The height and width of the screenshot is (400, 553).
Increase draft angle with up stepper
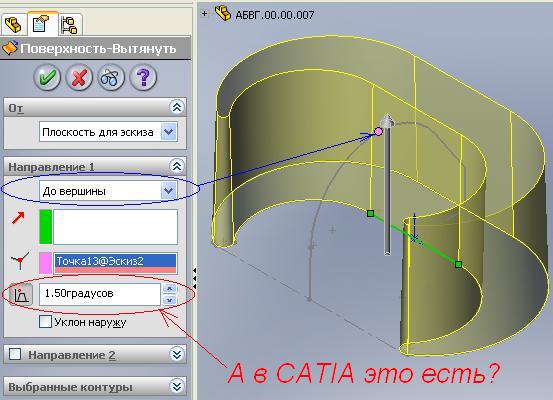point(170,288)
